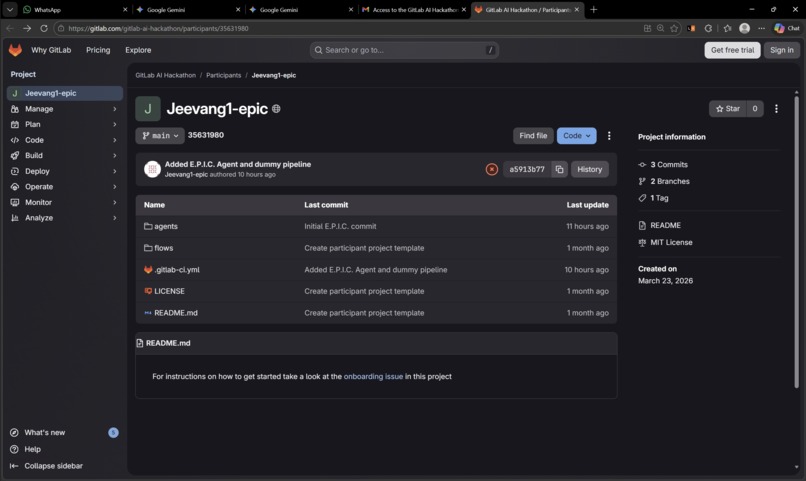Bookmark this page with the star icon
Viewport: 806px width, 481px height.
pos(674,28)
